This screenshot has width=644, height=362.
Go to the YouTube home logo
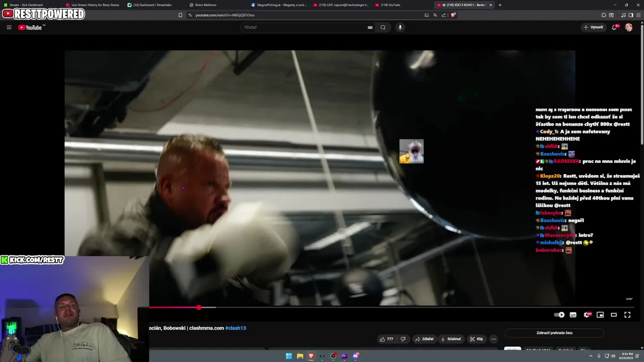(x=31, y=27)
